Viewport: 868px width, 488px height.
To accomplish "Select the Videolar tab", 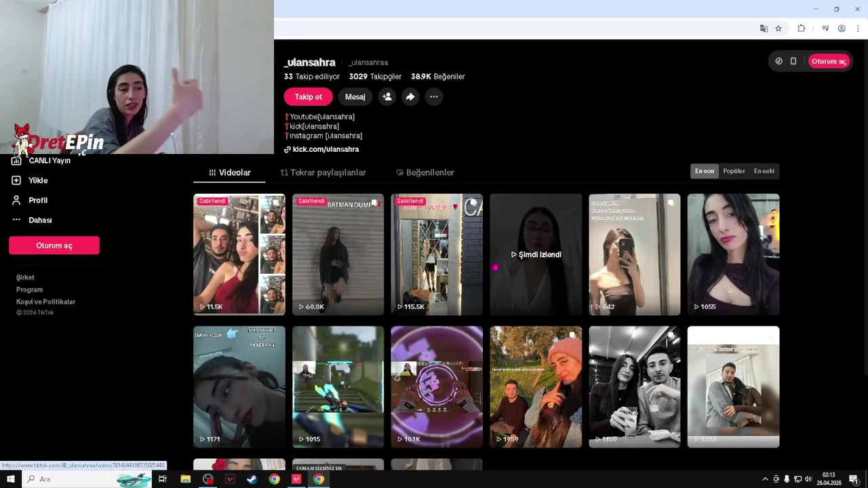I will coord(230,172).
